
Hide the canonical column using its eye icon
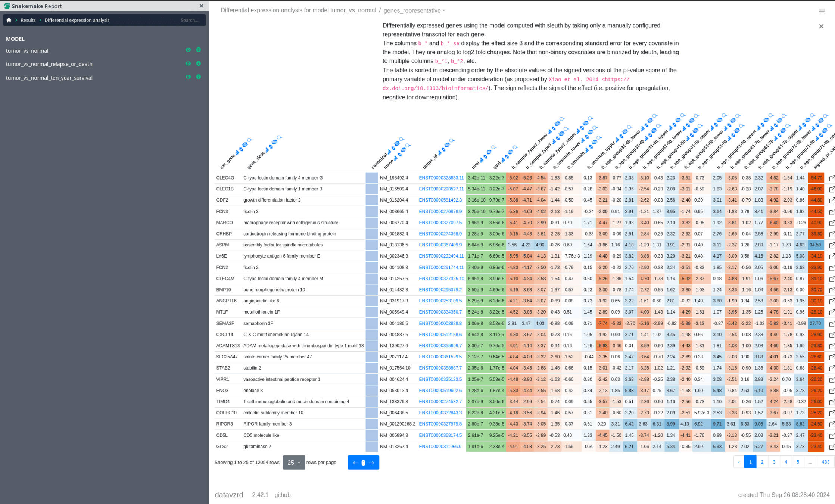click(397, 144)
